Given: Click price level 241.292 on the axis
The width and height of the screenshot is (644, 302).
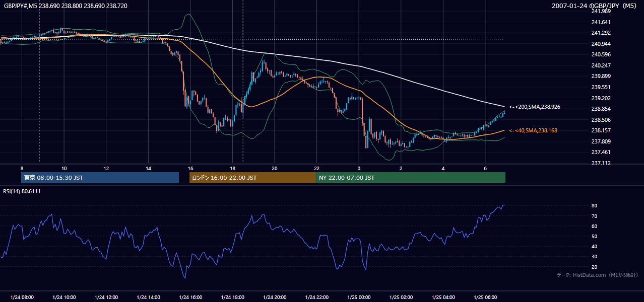Looking at the screenshot, I should [601, 33].
